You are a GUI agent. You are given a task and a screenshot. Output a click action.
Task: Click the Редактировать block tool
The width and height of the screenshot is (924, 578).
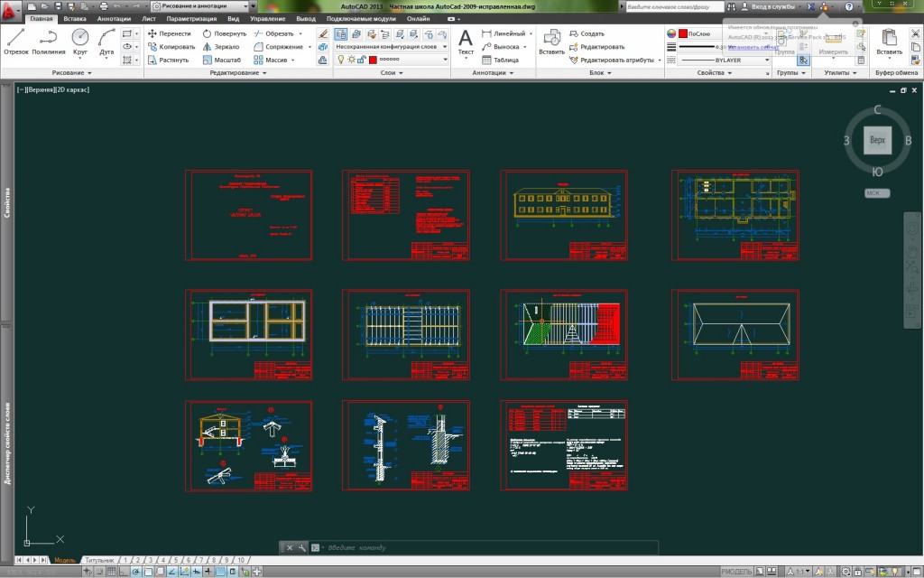(596, 47)
